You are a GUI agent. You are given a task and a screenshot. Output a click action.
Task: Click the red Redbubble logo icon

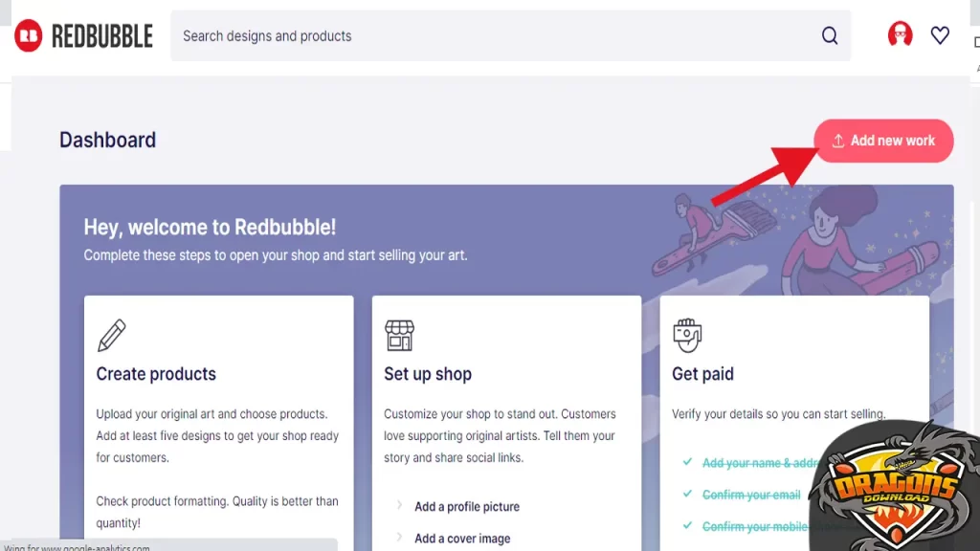pyautogui.click(x=29, y=36)
